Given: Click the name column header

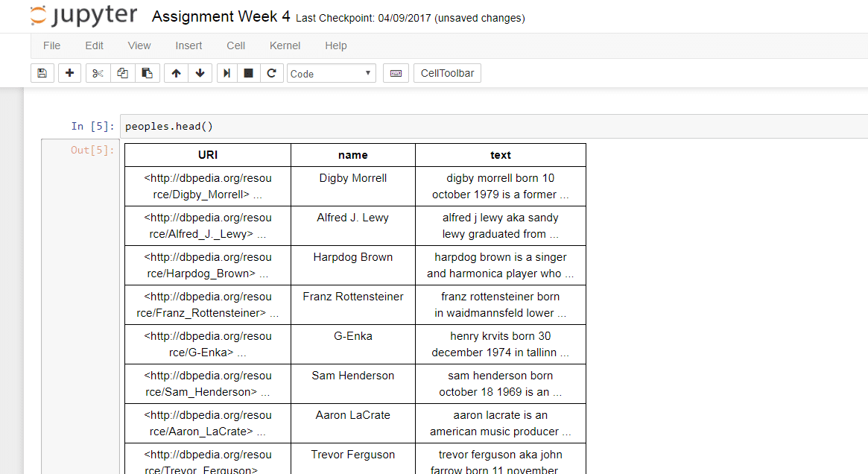Looking at the screenshot, I should click(353, 155).
